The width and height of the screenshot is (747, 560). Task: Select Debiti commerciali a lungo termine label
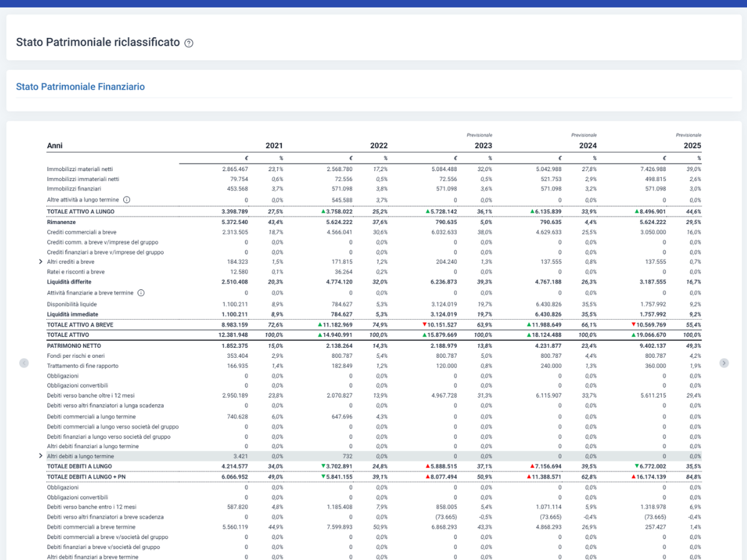point(91,416)
